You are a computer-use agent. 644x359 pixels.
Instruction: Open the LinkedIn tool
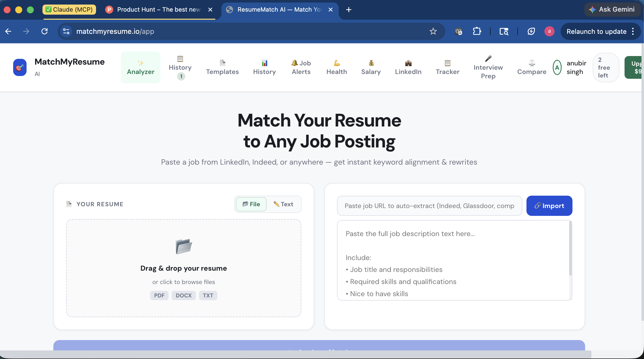408,67
